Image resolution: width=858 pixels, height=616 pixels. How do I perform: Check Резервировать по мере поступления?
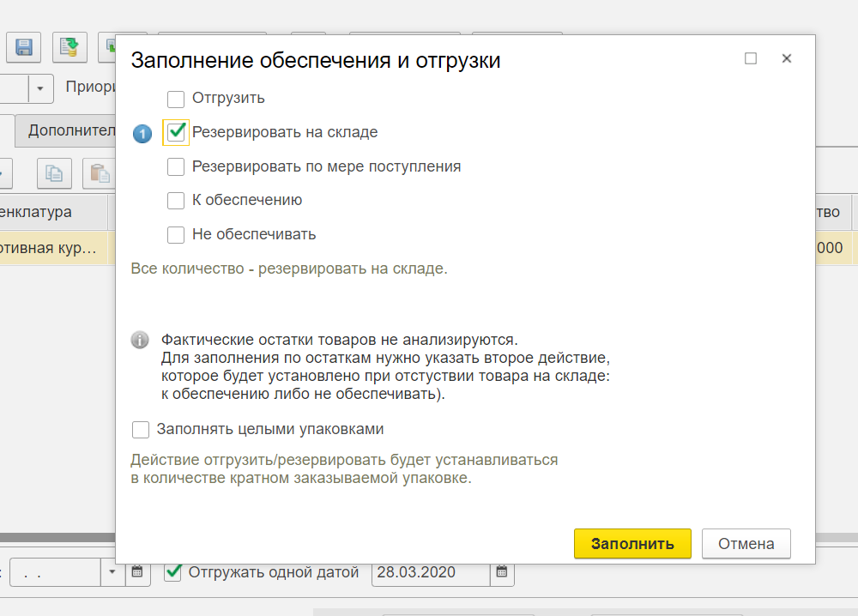(176, 166)
